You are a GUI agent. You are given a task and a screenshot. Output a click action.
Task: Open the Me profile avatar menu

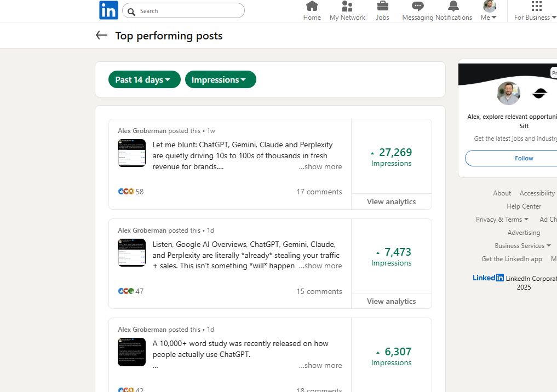(489, 10)
